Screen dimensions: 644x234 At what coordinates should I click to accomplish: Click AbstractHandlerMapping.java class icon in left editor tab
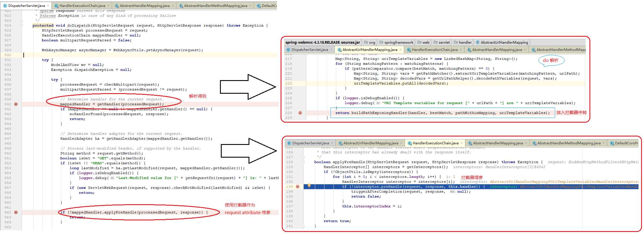[117, 6]
